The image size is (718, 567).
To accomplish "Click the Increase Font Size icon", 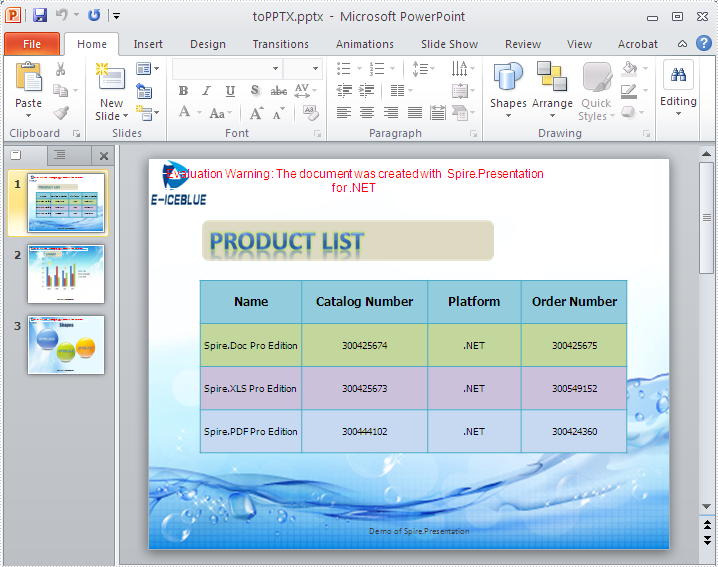I will (256, 113).
